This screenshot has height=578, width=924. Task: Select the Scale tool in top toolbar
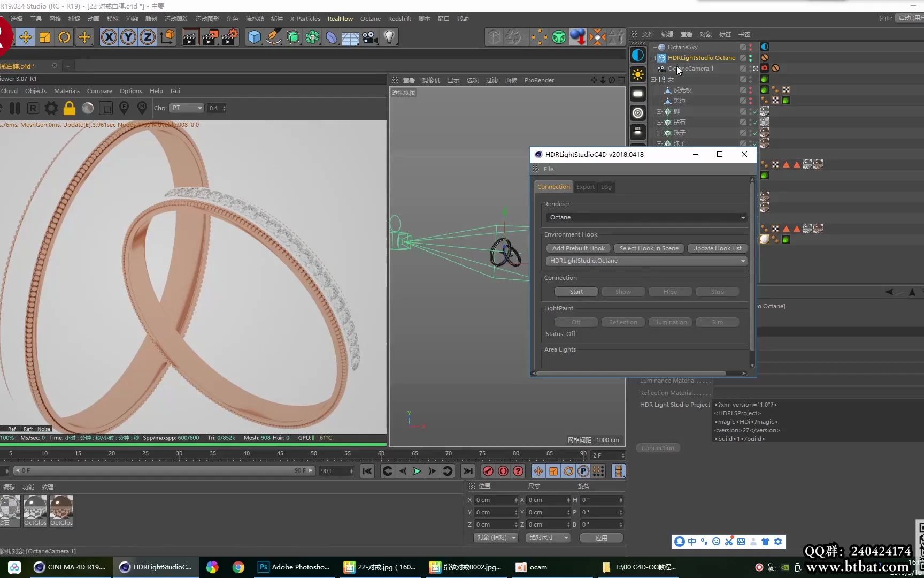coord(45,37)
